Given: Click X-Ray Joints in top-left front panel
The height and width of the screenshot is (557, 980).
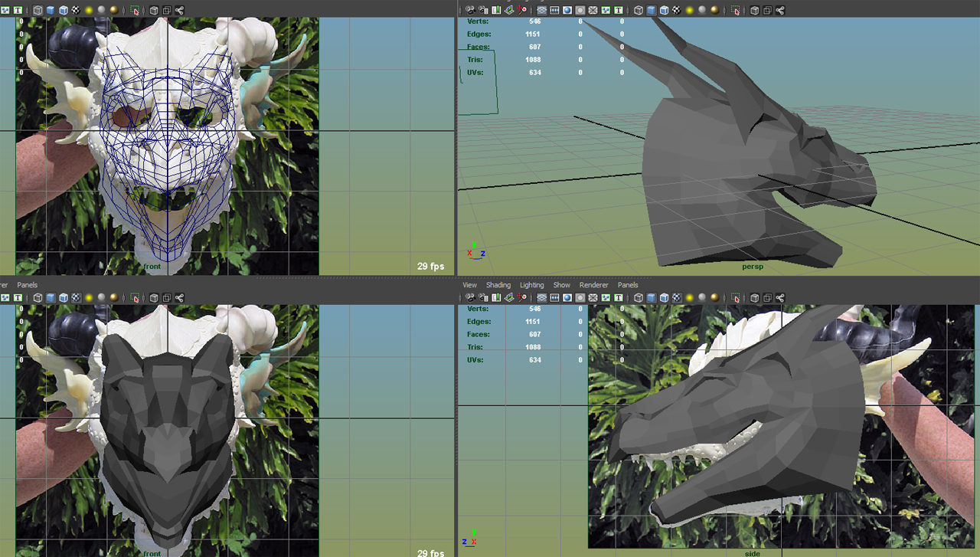Looking at the screenshot, I should [x=179, y=11].
